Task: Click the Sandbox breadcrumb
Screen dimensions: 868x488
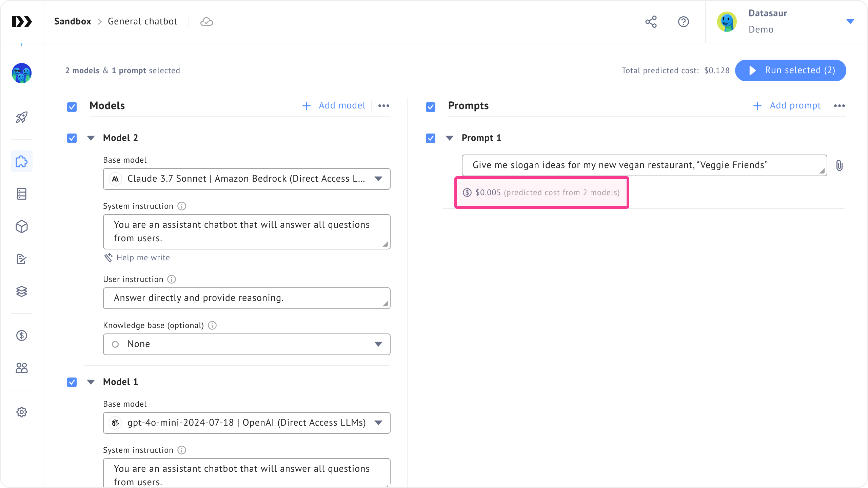Action: pyautogui.click(x=73, y=21)
